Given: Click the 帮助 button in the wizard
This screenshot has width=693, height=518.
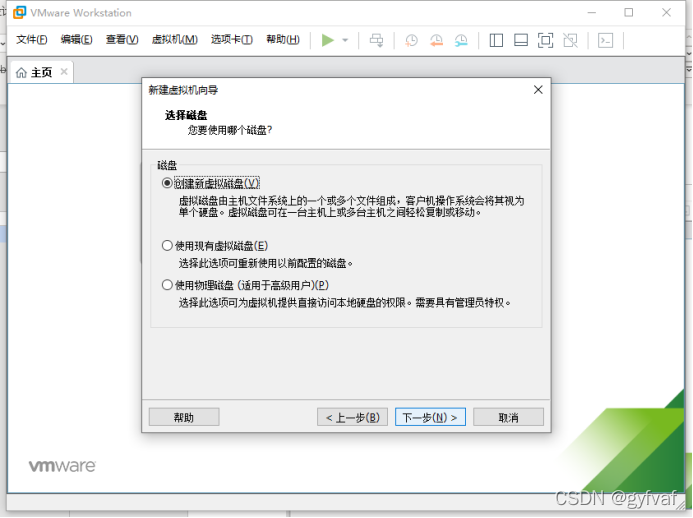Looking at the screenshot, I should pos(184,417).
